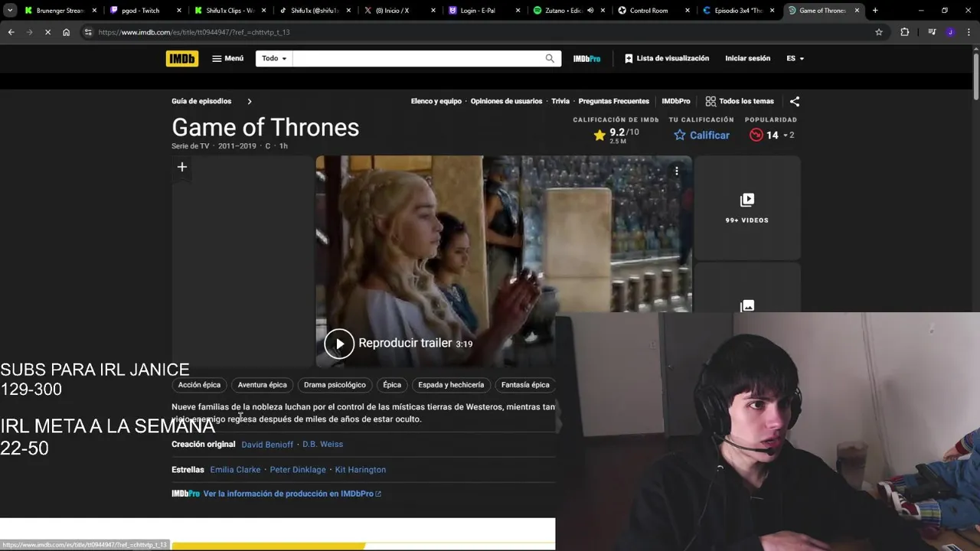Screen dimensions: 980x551
Task: Open IMDbPro logo link in header
Action: point(586,58)
